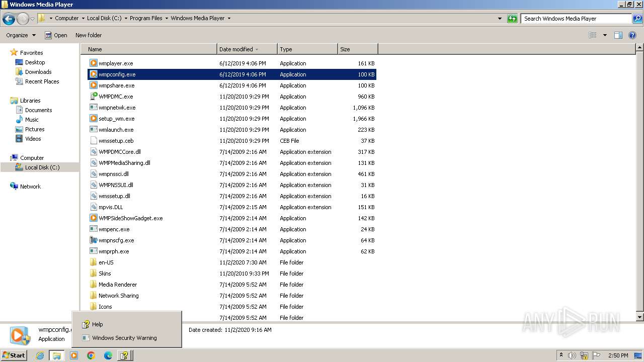Viewport: 644px width, 362px height.
Task: Click the scrollbar down arrow
Action: tap(640, 317)
